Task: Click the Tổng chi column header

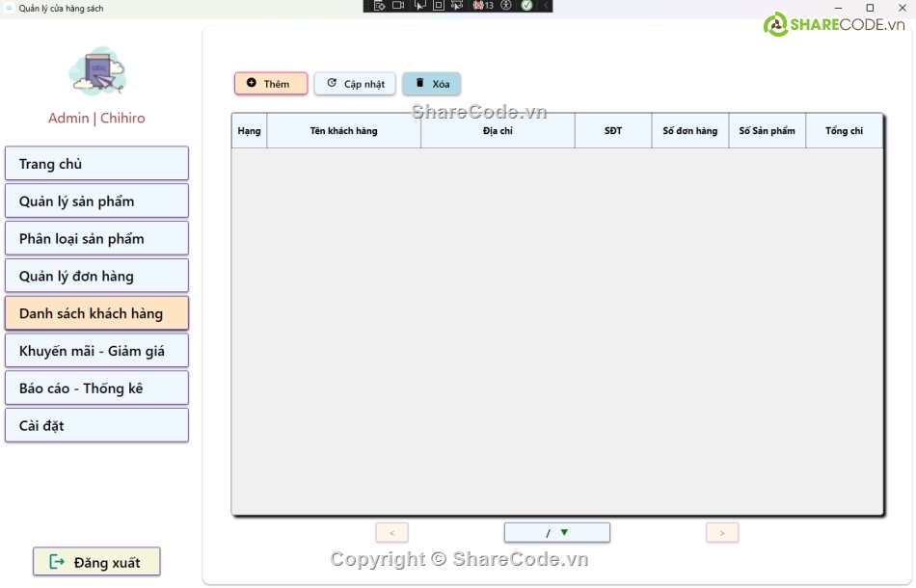Action: pyautogui.click(x=844, y=131)
